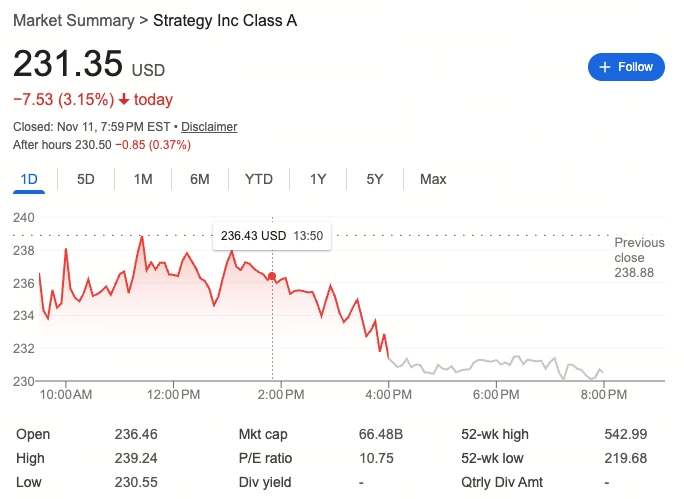Open the 5Y chart tab

coord(375,179)
